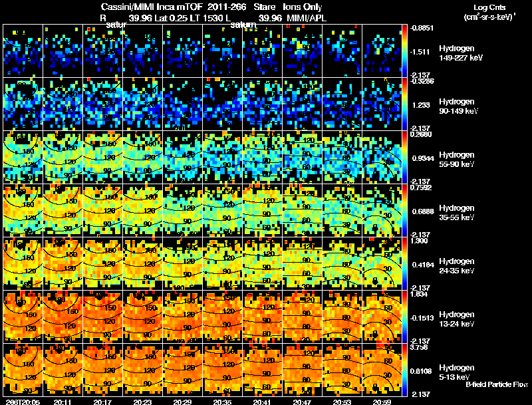The width and height of the screenshot is (532, 405).
Task: Click the Hydrogen 5-13 keV row label
Action: [x=456, y=372]
